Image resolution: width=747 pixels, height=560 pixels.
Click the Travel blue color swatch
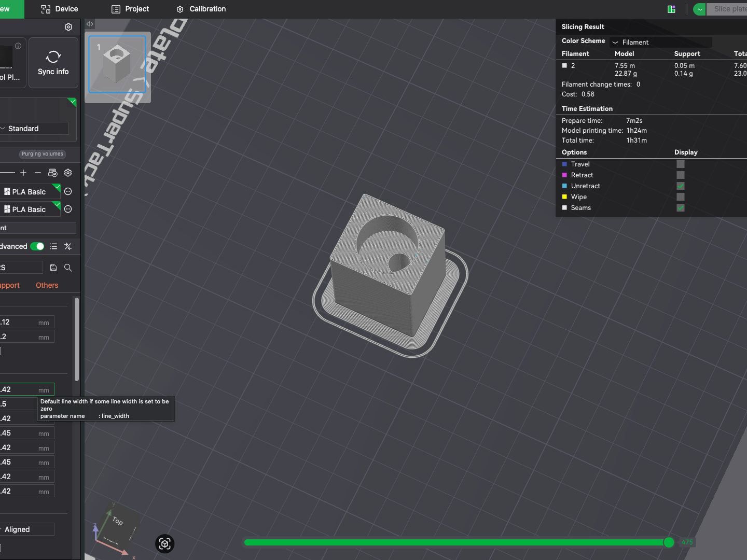point(564,164)
